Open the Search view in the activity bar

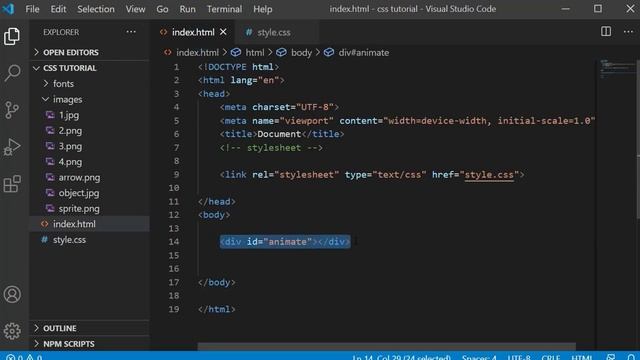[12, 73]
